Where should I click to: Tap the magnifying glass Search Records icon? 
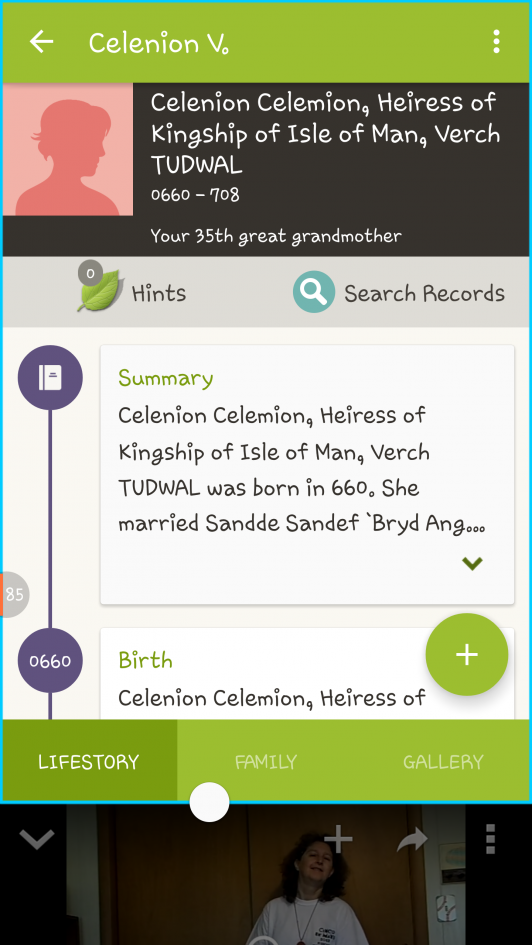(313, 292)
